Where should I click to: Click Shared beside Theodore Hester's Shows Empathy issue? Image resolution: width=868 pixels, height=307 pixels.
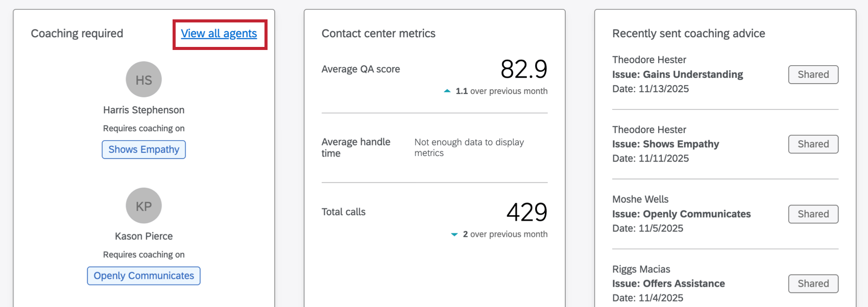click(x=813, y=144)
